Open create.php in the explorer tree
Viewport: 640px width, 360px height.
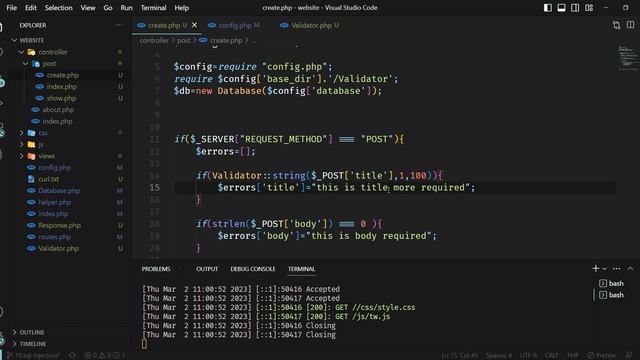pos(62,75)
